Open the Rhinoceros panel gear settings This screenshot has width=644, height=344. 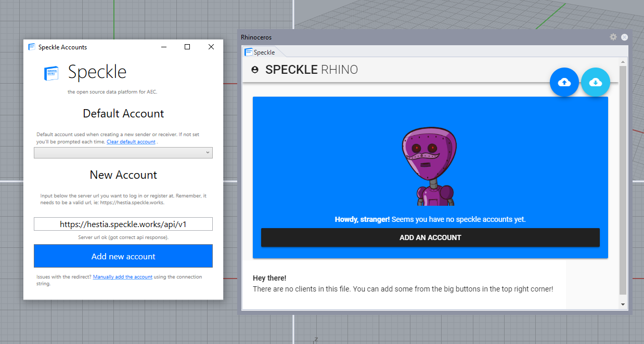(613, 37)
